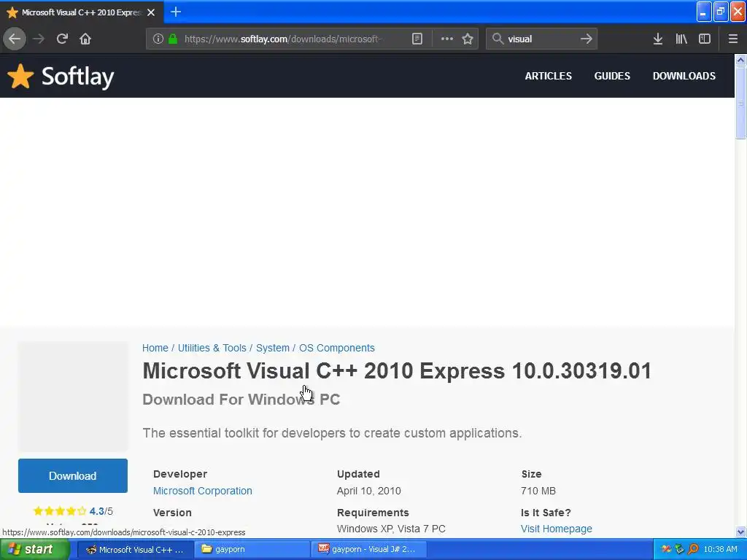The height and width of the screenshot is (560, 747).
Task: Click the search magnifier icon
Action: [498, 39]
